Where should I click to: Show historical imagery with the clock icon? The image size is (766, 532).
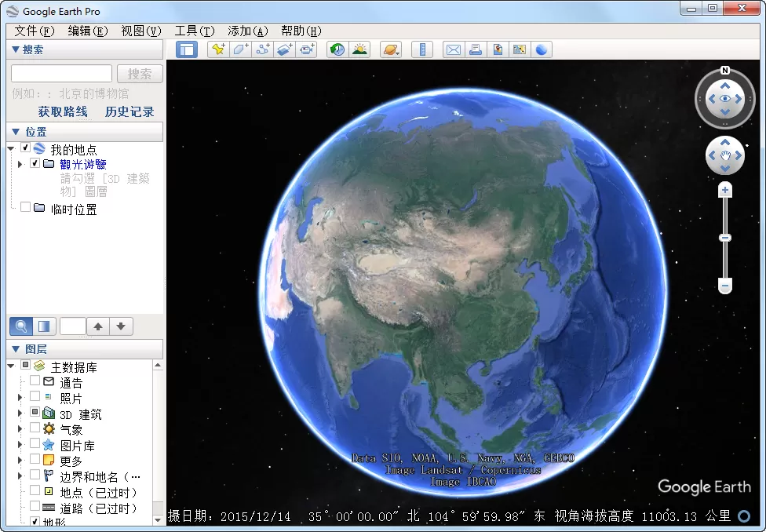tap(337, 49)
